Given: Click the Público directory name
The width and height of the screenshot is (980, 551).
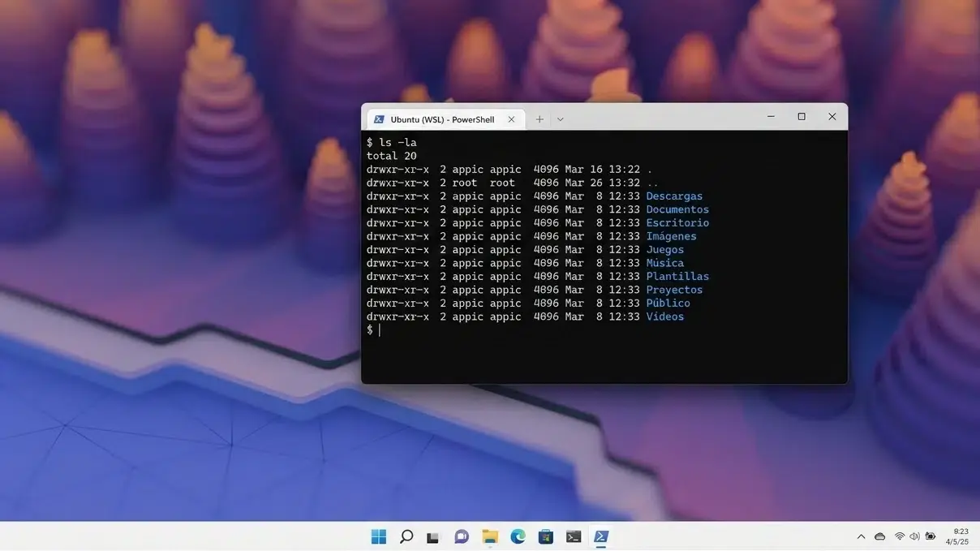Looking at the screenshot, I should [668, 303].
